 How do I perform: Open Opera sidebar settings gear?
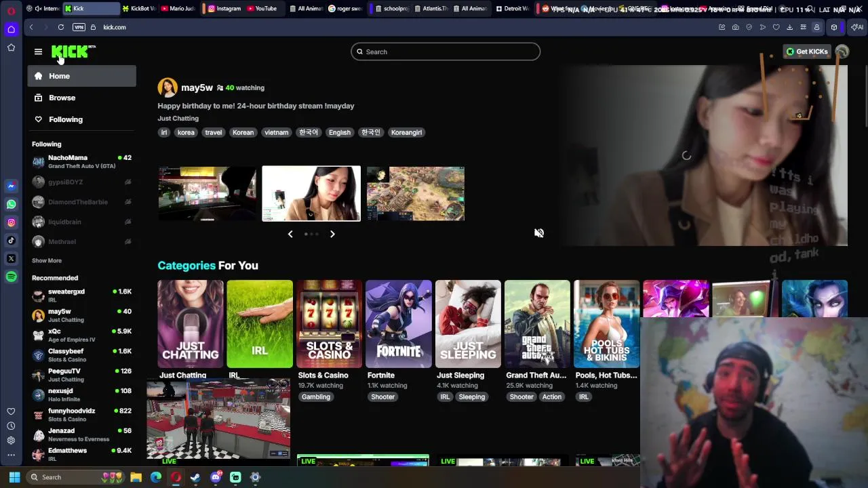point(11,441)
